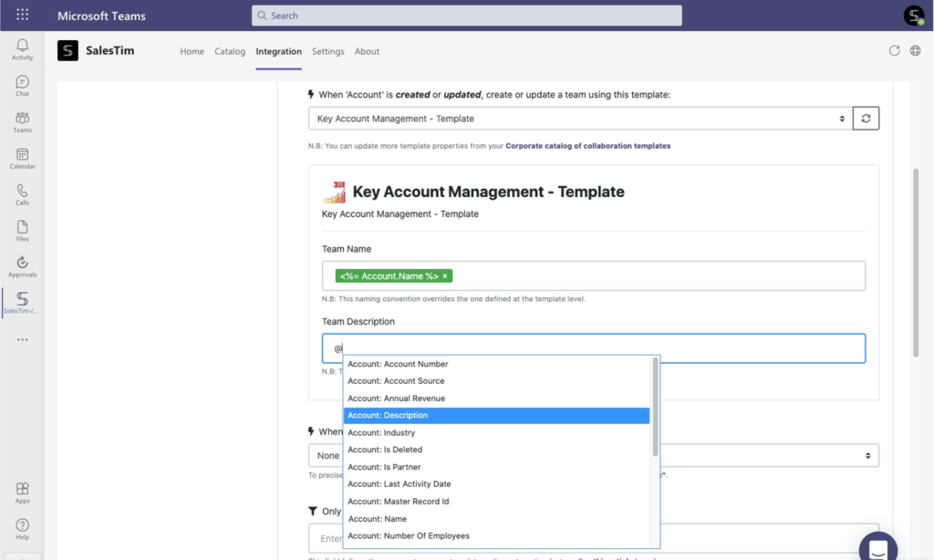Choose Account: Annual Revenue suggestion

click(x=496, y=399)
